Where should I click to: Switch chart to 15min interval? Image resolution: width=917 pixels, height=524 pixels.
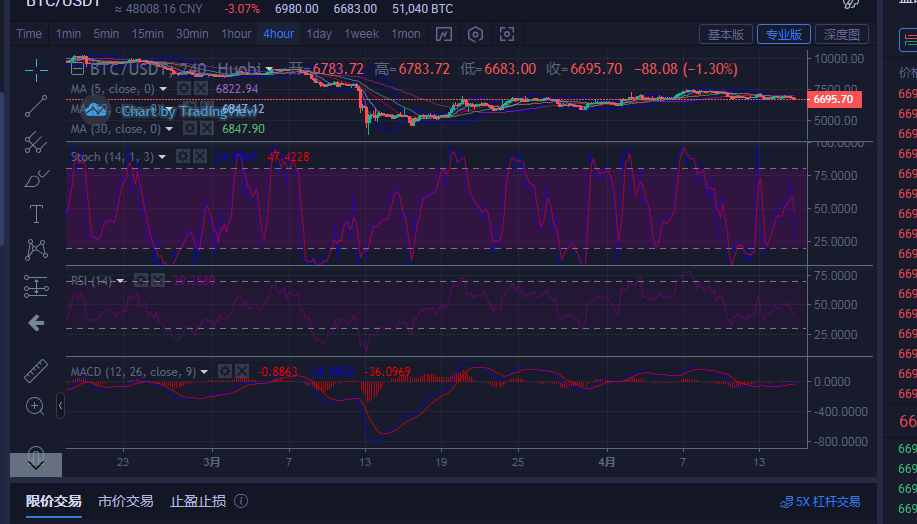(x=147, y=34)
